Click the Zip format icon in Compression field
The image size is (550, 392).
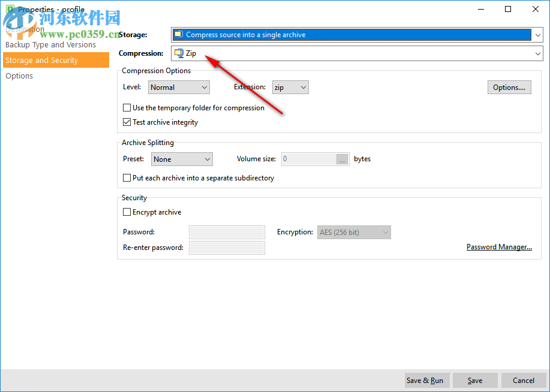tap(178, 53)
